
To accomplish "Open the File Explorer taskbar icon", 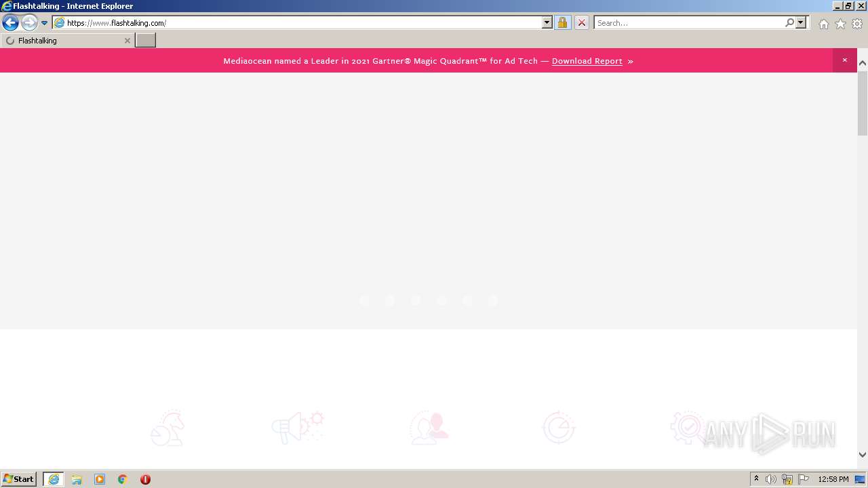I will click(x=77, y=479).
